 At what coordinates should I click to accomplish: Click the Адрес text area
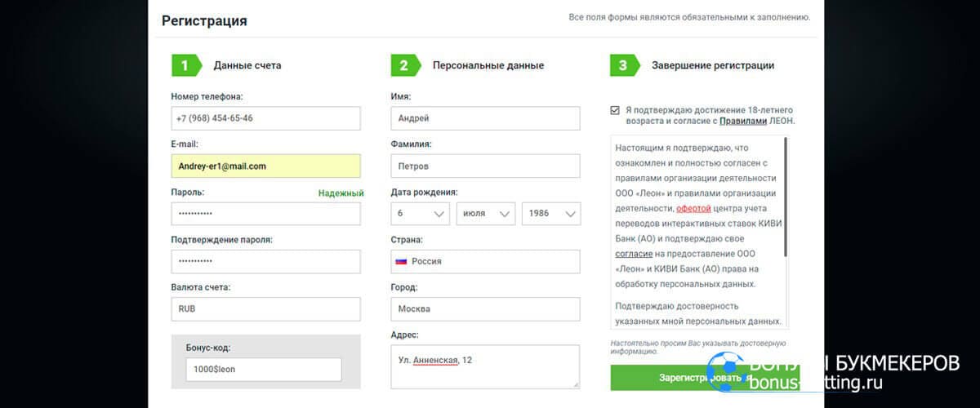(x=485, y=366)
